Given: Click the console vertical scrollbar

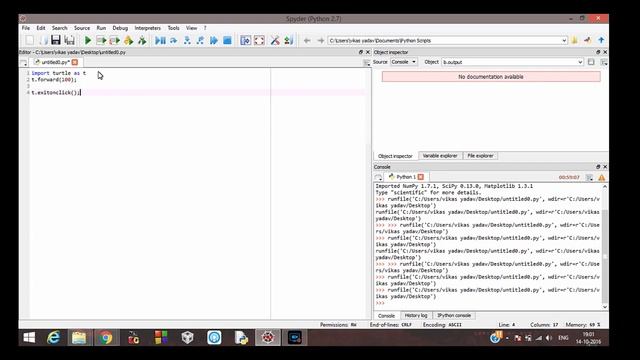Looking at the screenshot, I should (x=605, y=247).
